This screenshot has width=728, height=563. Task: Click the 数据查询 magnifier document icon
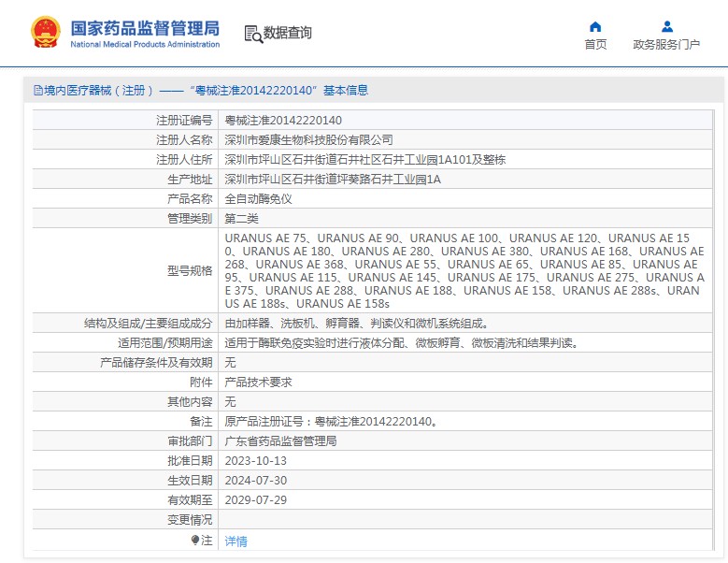point(252,34)
